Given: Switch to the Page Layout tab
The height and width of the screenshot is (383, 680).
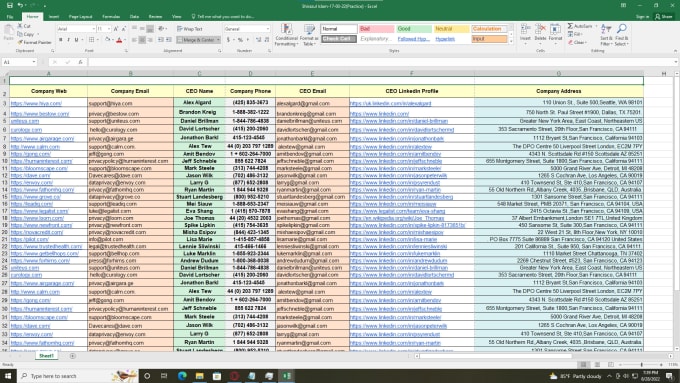Looking at the screenshot, I should tap(81, 16).
